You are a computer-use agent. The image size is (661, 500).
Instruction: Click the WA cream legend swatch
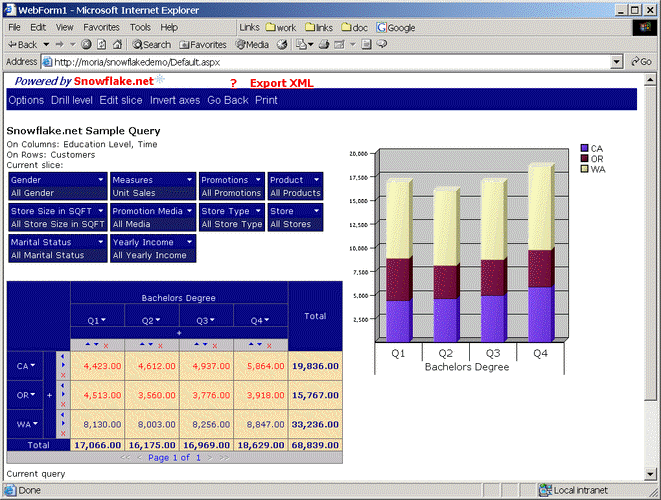(584, 169)
